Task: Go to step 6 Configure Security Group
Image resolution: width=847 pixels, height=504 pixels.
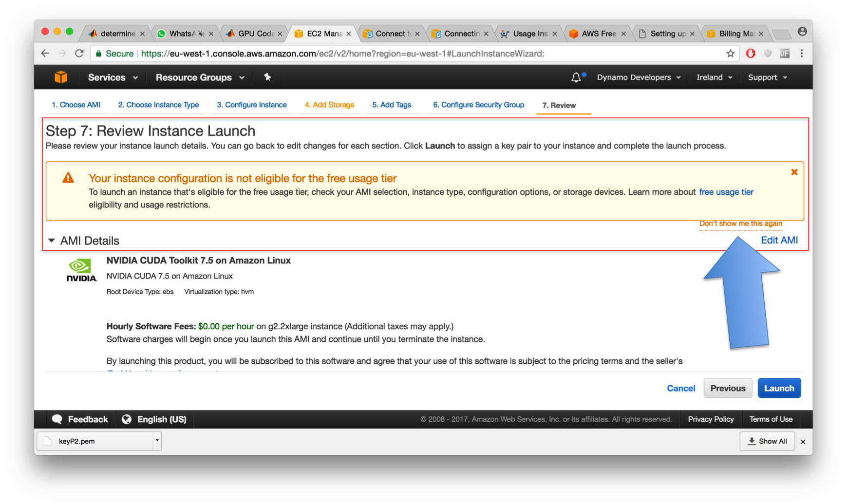Action: pos(478,105)
